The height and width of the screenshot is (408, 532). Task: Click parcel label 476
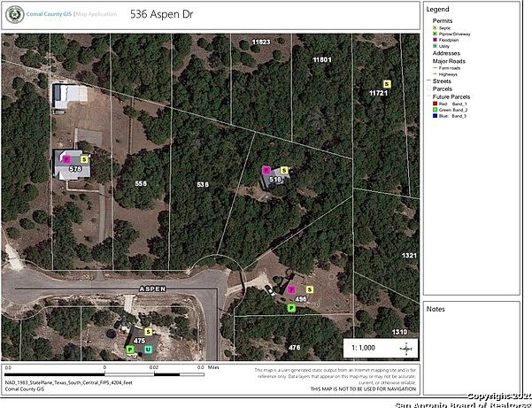pos(294,348)
